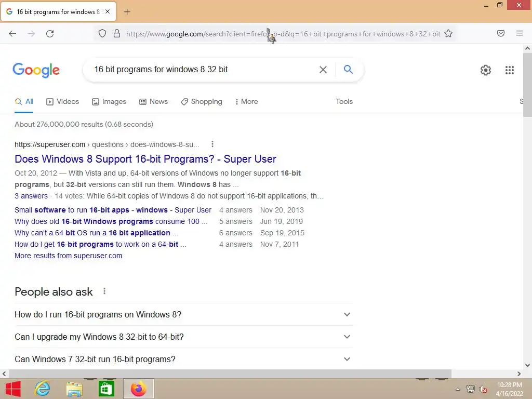This screenshot has height=399, width=532.
Task: Open the '3 answers' link
Action: [x=31, y=196]
